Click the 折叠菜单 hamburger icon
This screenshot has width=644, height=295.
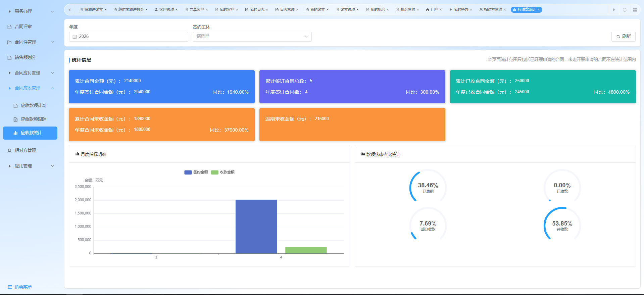click(x=10, y=287)
